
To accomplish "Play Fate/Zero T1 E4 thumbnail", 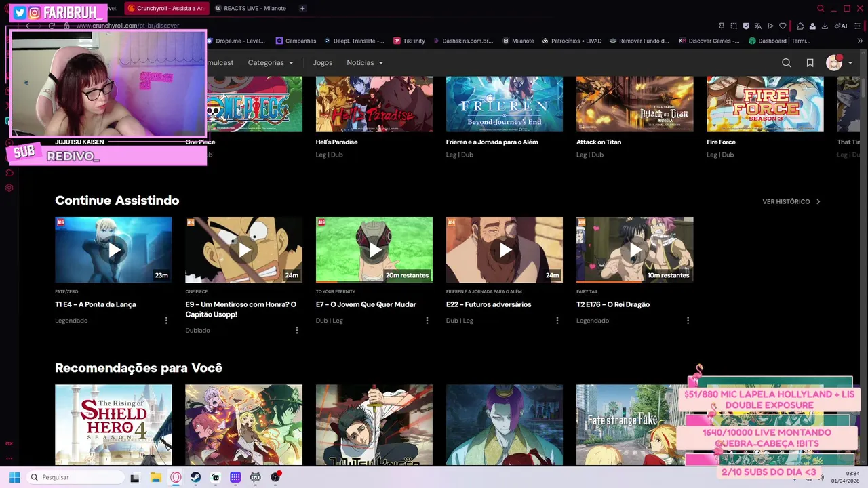I will tap(113, 249).
